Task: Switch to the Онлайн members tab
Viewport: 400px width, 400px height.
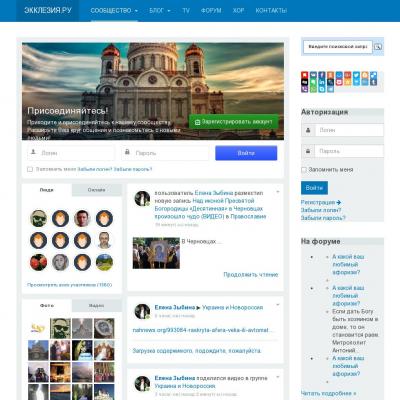Action: click(x=96, y=190)
